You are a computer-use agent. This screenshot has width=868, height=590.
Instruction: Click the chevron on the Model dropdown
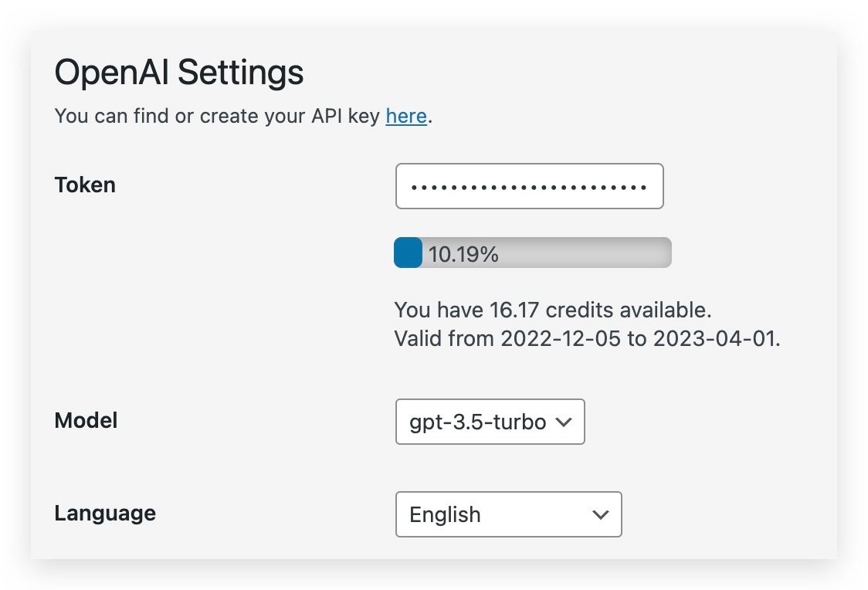[x=563, y=422]
